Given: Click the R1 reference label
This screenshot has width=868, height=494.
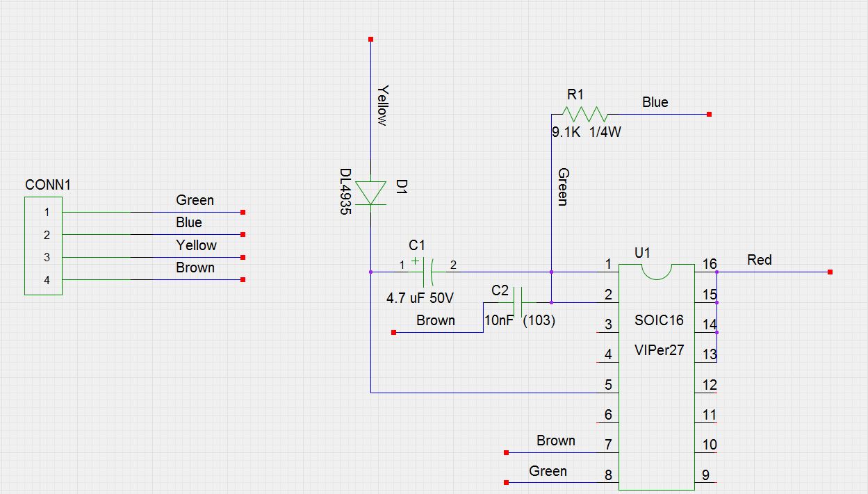Looking at the screenshot, I should pyautogui.click(x=575, y=94).
